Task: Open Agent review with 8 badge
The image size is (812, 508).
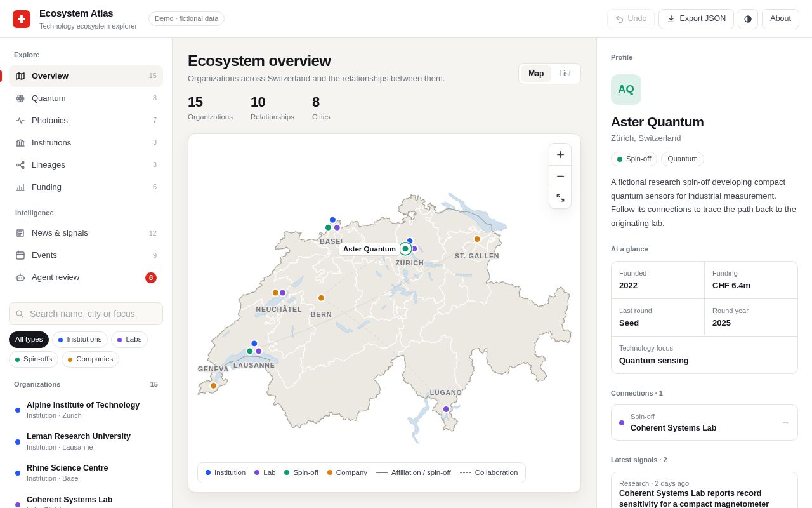Action: pos(86,277)
